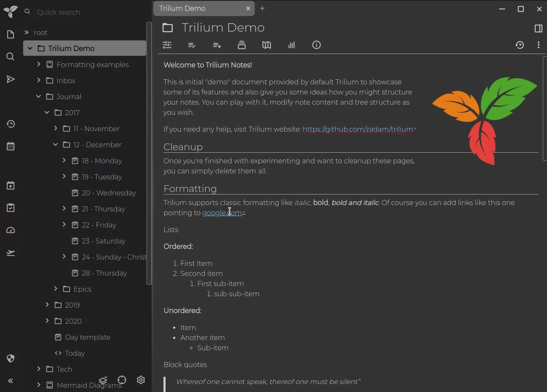Open the note context menu via three dots
The width and height of the screenshot is (547, 392).
point(539,45)
